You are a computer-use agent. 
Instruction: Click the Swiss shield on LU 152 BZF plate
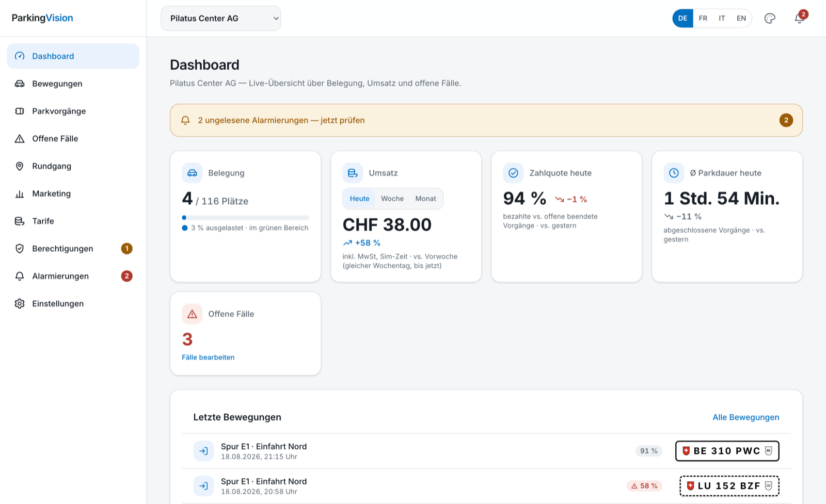click(x=690, y=486)
